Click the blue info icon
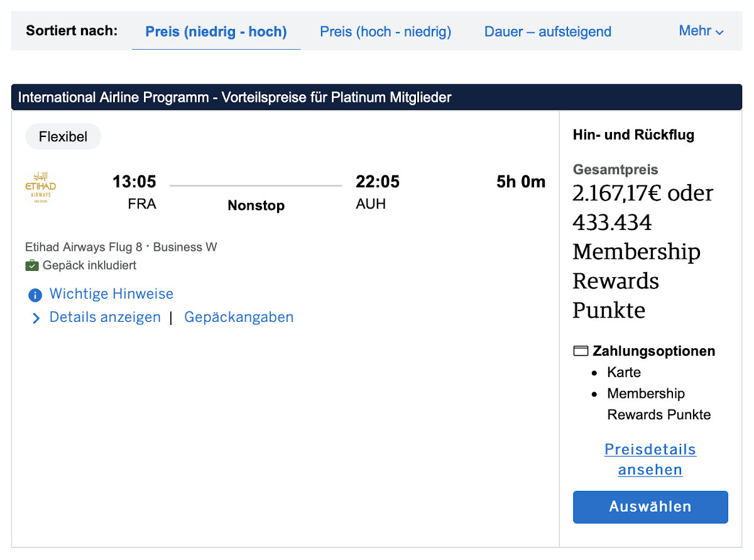The image size is (754, 560). (x=36, y=295)
